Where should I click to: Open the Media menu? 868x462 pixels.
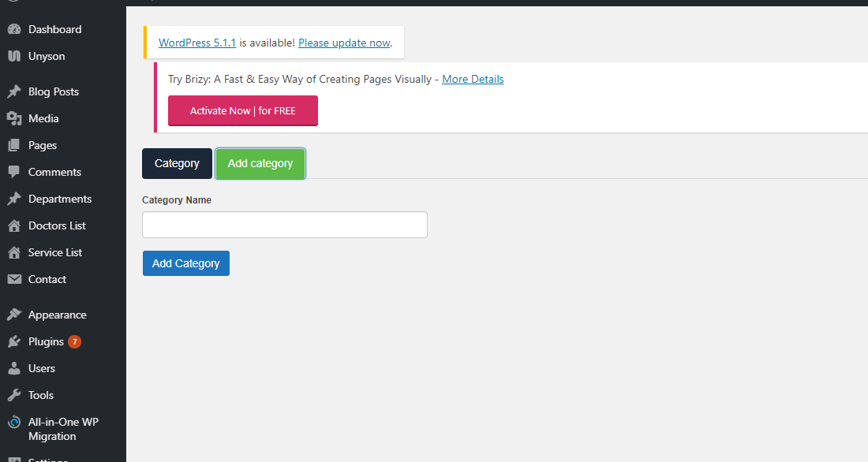click(x=43, y=118)
